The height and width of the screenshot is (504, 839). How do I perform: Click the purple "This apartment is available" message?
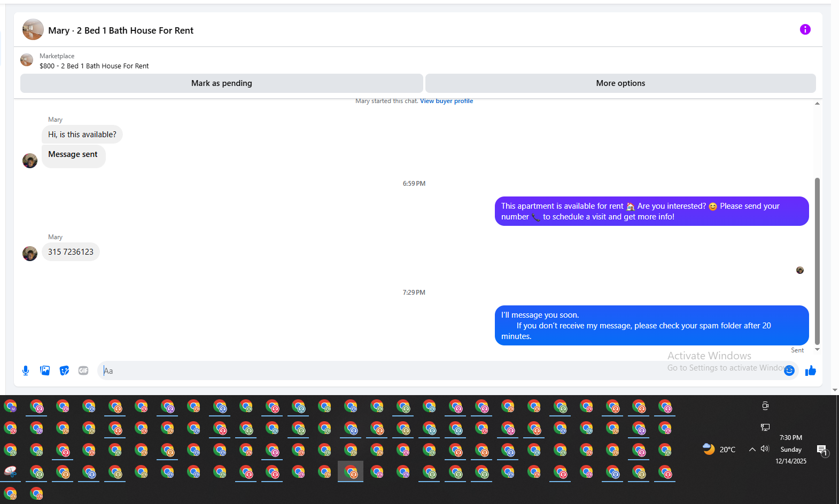pos(651,211)
